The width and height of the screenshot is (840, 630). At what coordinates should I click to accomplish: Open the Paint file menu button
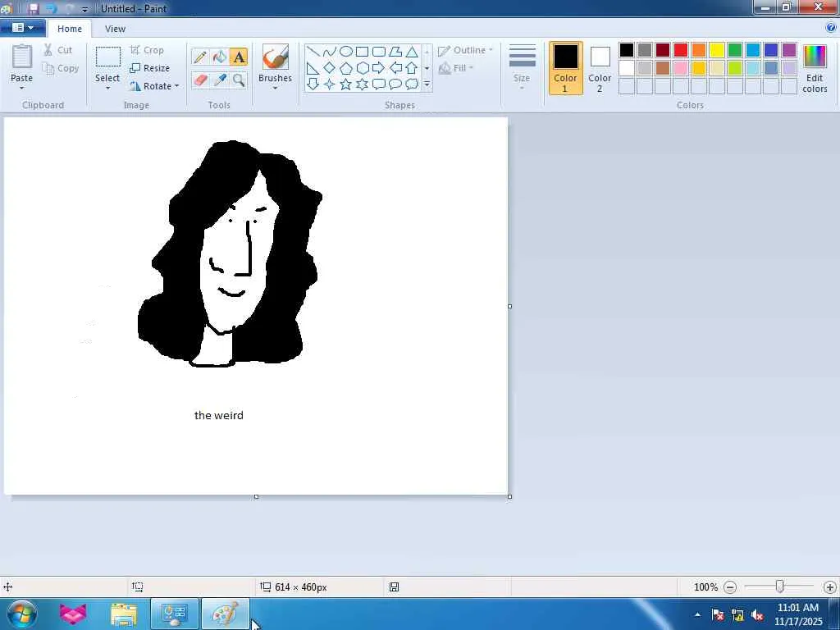[x=21, y=28]
